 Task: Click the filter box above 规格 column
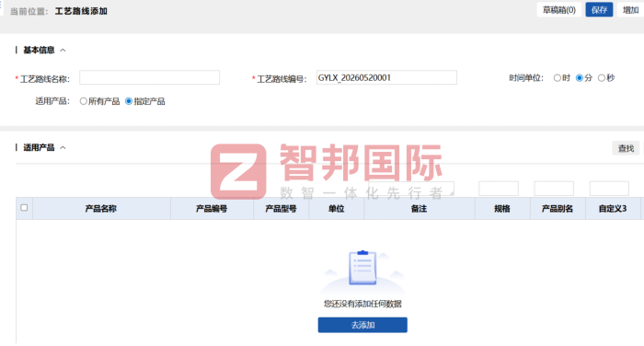coord(499,189)
